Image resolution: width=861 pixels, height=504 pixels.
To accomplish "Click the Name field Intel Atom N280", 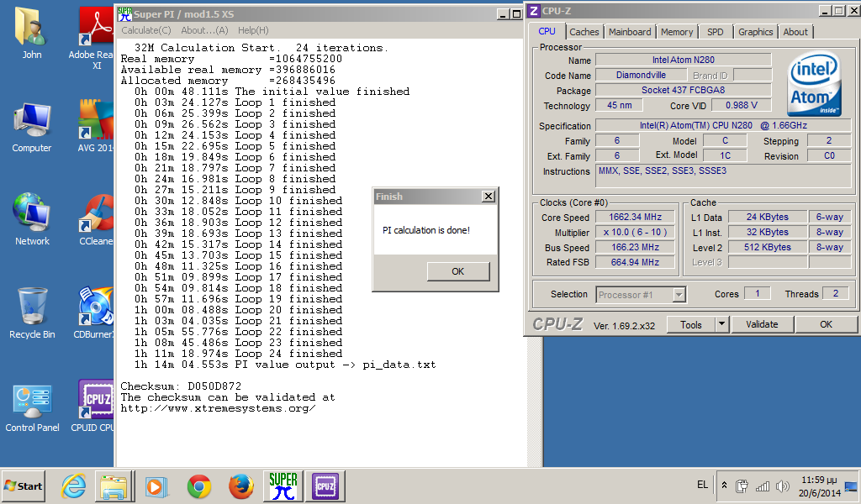I will pos(683,60).
